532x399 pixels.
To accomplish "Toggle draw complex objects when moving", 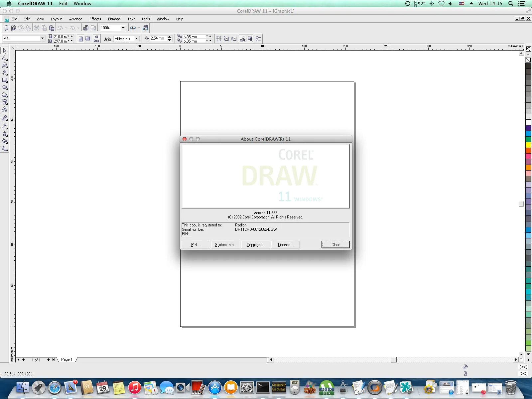I will pyautogui.click(x=243, y=39).
